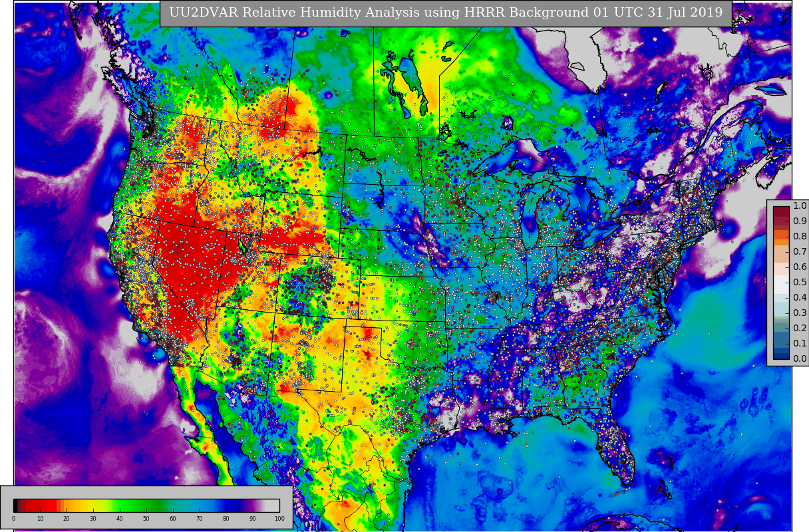Click the 80 tick label on humidity colorbar

pos(226,519)
